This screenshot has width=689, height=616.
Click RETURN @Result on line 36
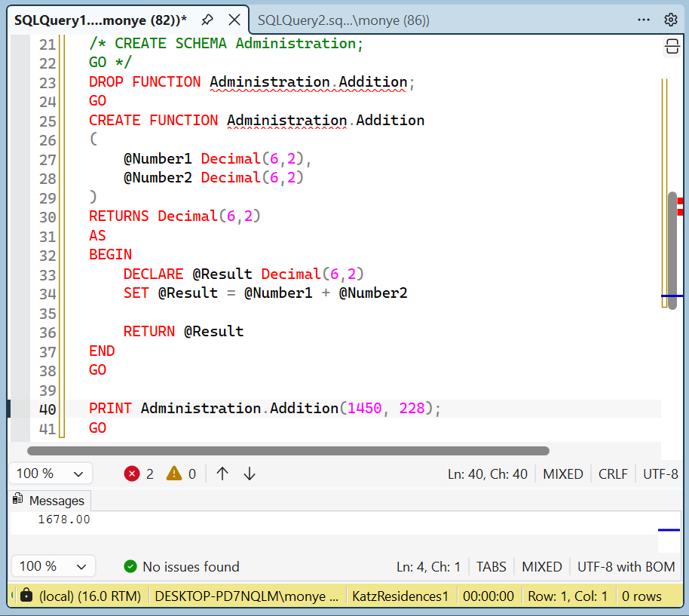click(183, 331)
